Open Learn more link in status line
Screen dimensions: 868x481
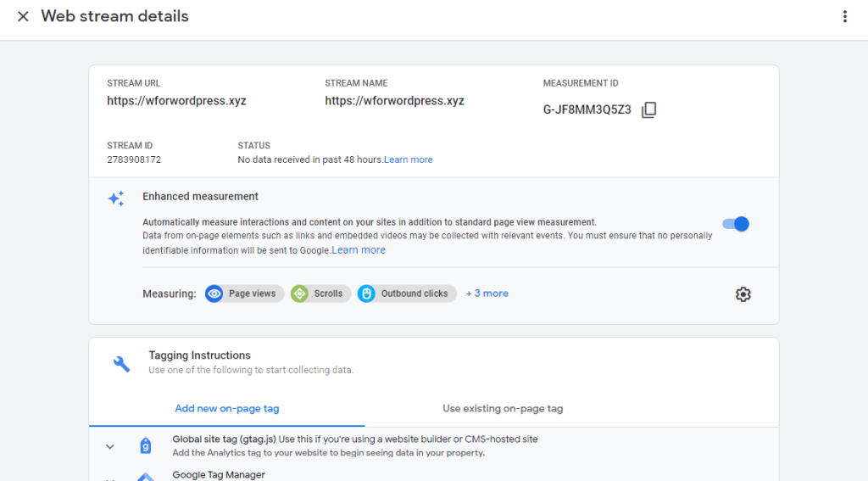point(409,159)
